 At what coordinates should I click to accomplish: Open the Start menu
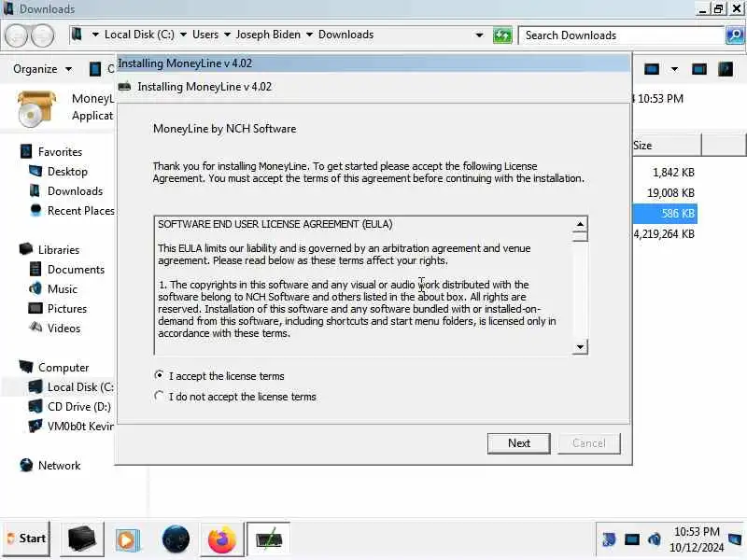click(27, 539)
